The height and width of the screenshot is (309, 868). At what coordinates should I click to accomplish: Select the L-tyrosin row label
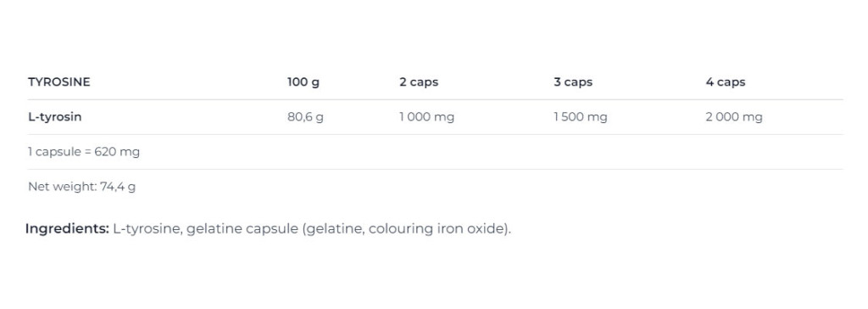55,117
